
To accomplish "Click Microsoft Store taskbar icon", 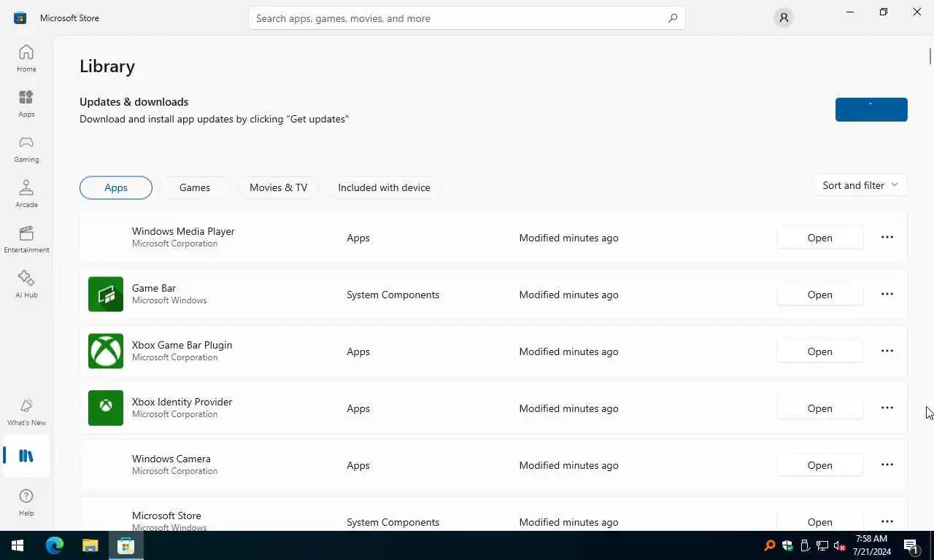I will pyautogui.click(x=126, y=545).
